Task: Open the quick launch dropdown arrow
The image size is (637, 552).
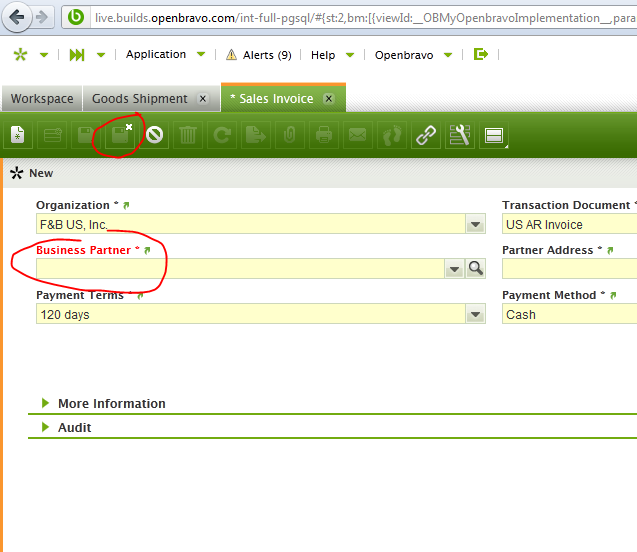Action: tap(101, 55)
